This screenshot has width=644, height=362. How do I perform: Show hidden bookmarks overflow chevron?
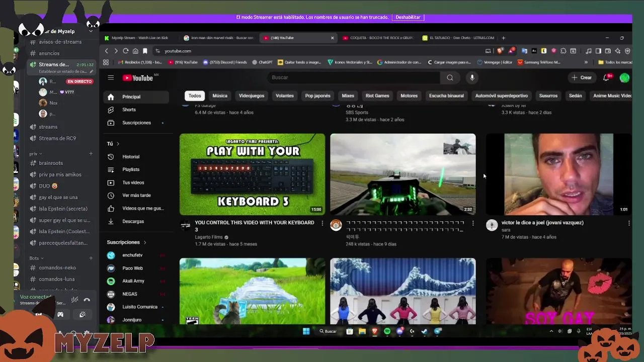coord(586,62)
